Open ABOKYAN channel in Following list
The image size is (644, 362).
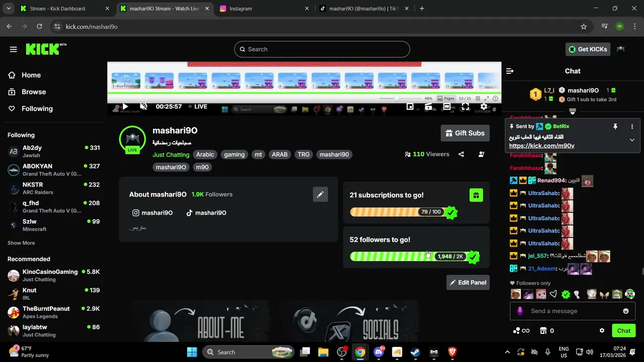point(53,169)
